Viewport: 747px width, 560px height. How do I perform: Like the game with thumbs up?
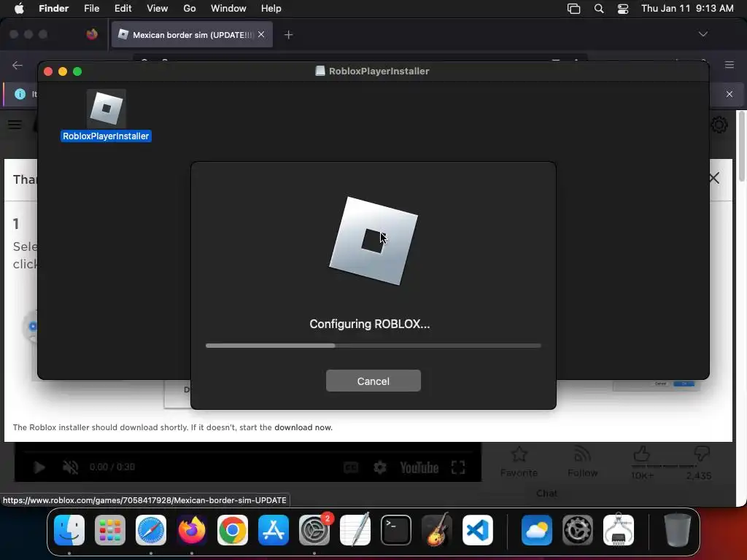(x=642, y=454)
